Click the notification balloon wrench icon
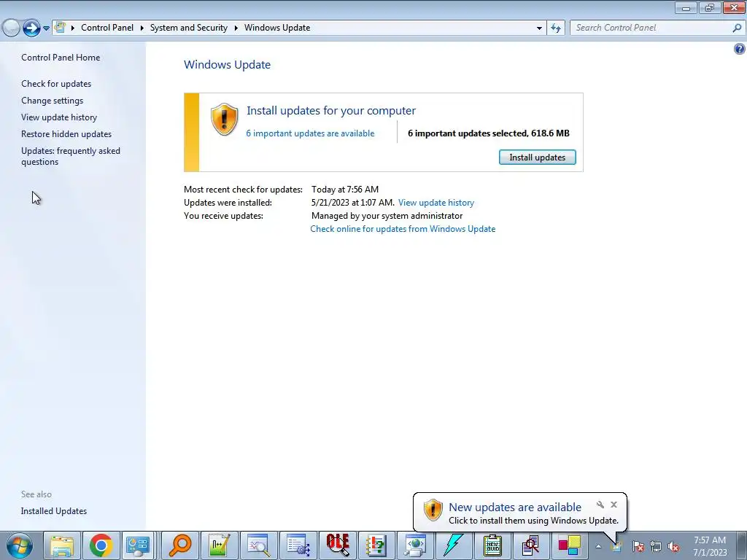The height and width of the screenshot is (560, 747). (x=600, y=505)
